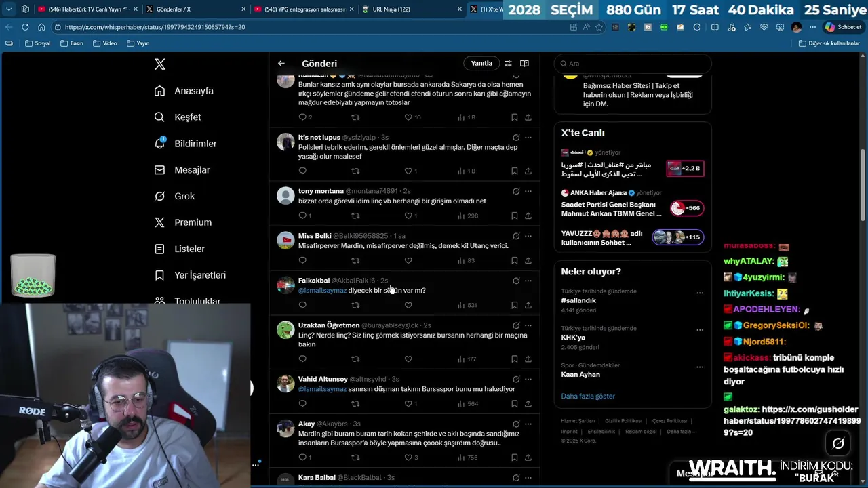The width and height of the screenshot is (868, 488).
Task: Go back with the Gönderi arrow
Action: [x=281, y=64]
